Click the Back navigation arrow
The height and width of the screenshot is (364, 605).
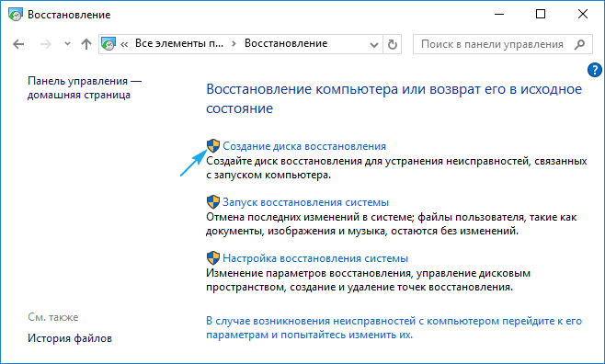click(18, 44)
